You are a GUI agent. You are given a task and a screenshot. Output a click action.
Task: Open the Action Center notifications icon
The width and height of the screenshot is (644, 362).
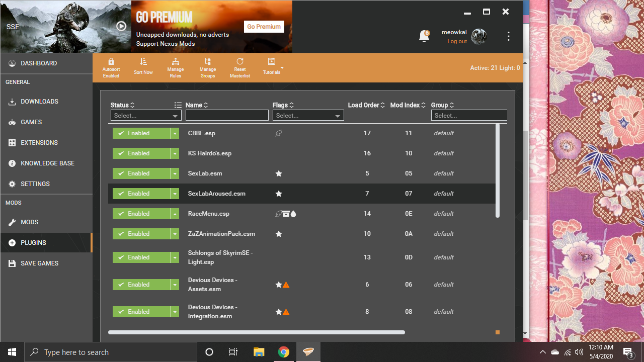pos(628,352)
